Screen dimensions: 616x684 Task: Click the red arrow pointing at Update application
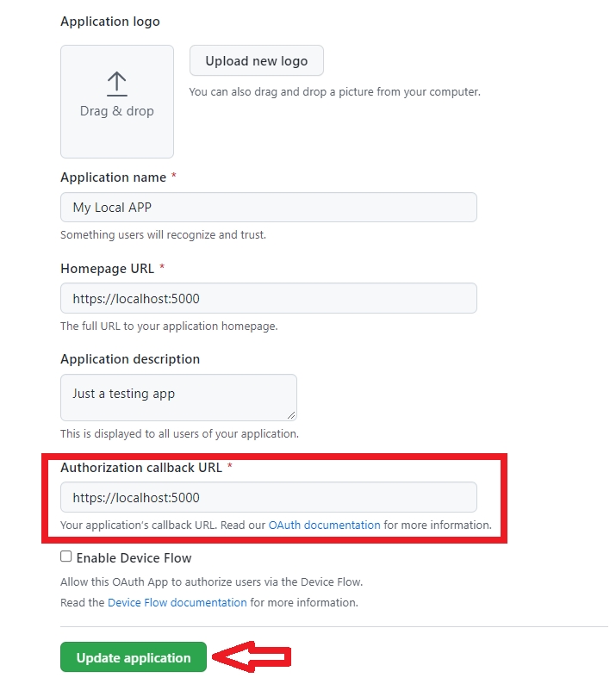pos(252,658)
